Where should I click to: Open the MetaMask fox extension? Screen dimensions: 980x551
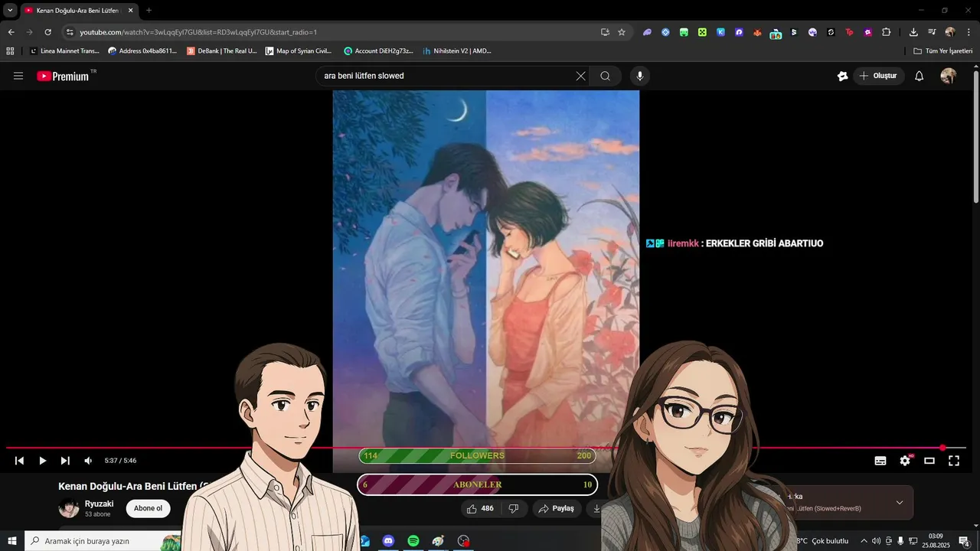(x=757, y=32)
